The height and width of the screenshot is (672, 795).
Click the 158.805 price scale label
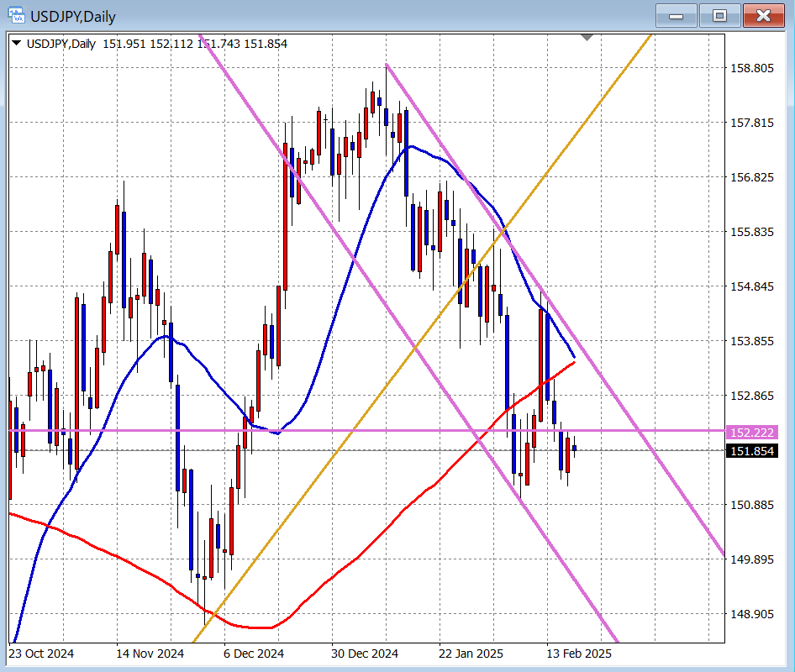coord(752,68)
